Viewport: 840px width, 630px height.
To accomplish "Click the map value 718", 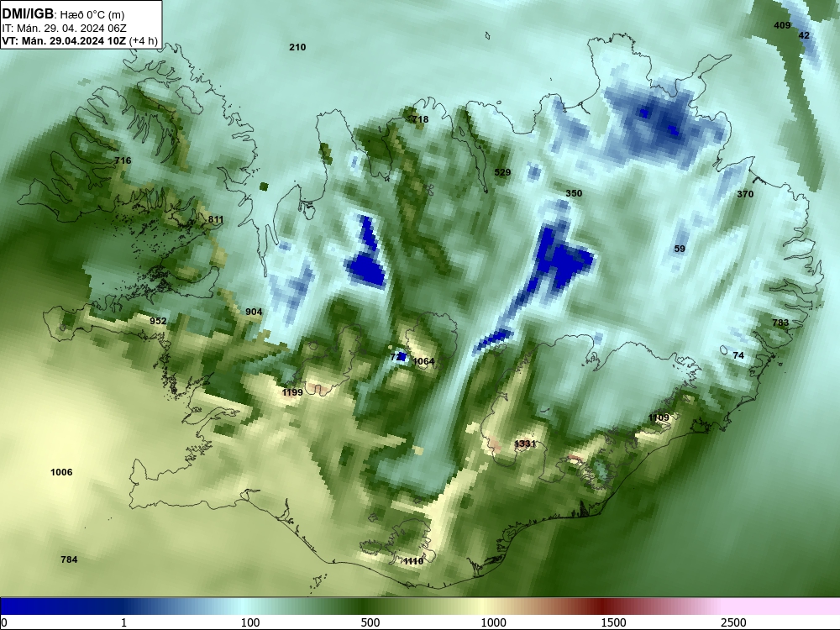I will click(x=420, y=119).
